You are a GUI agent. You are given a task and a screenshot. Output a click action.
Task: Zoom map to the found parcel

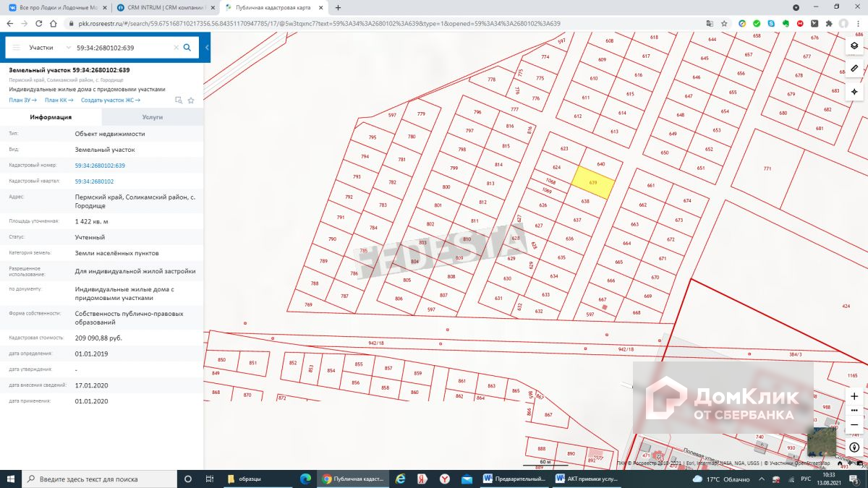[x=179, y=100]
